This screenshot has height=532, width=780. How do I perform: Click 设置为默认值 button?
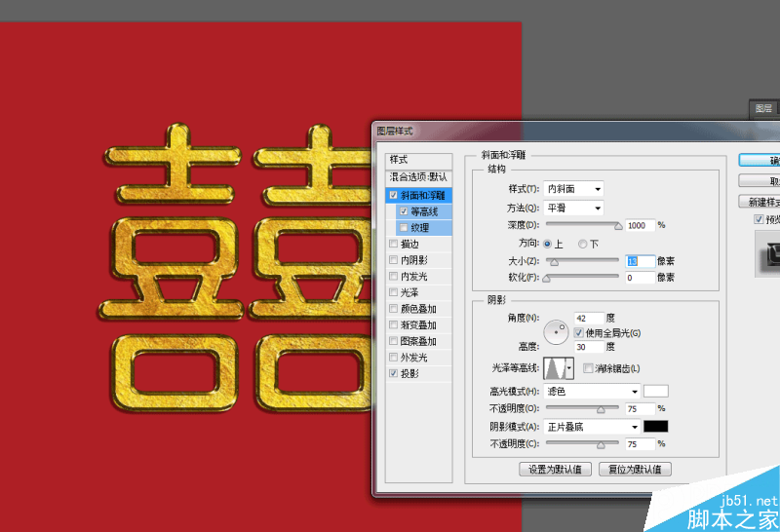(x=555, y=469)
